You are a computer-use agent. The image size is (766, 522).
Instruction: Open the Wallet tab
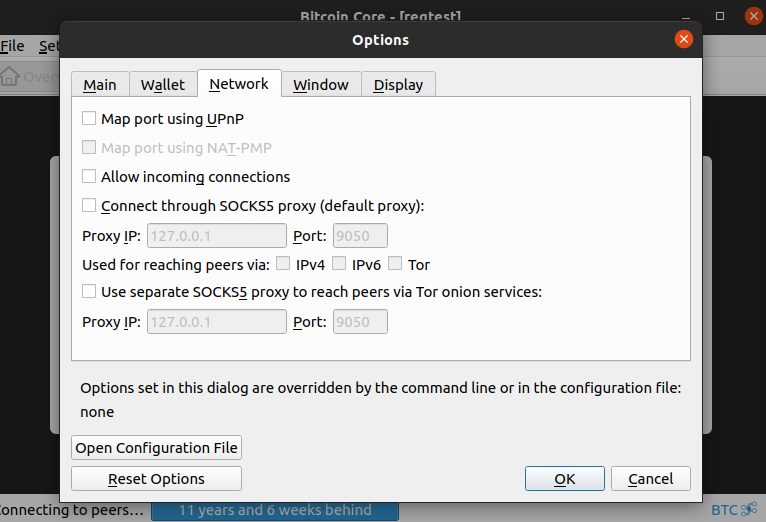(163, 85)
